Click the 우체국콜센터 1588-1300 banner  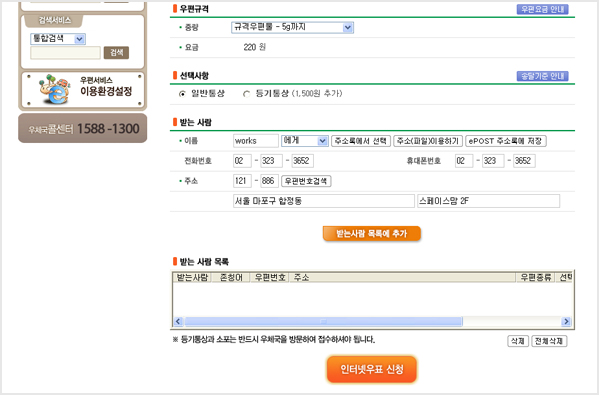83,128
